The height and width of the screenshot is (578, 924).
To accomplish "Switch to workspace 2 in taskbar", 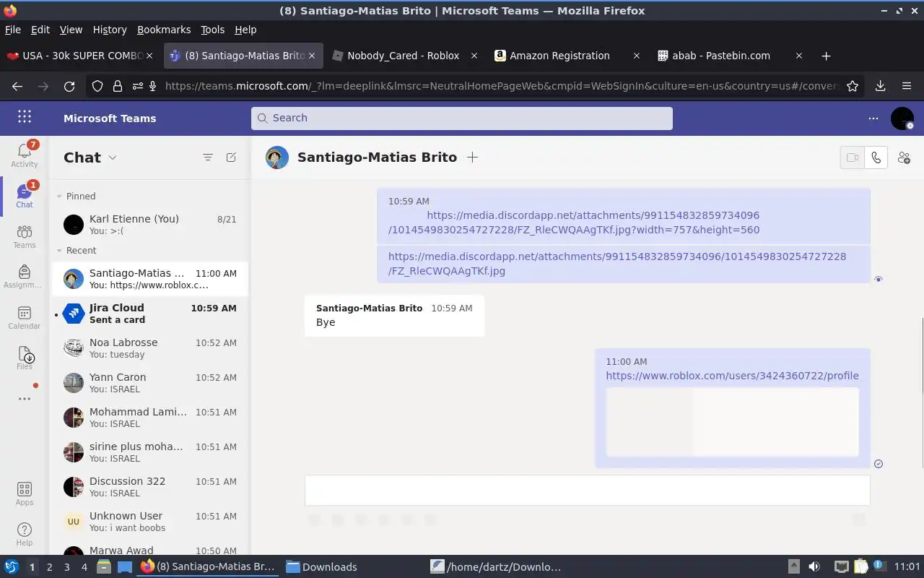I will [49, 567].
